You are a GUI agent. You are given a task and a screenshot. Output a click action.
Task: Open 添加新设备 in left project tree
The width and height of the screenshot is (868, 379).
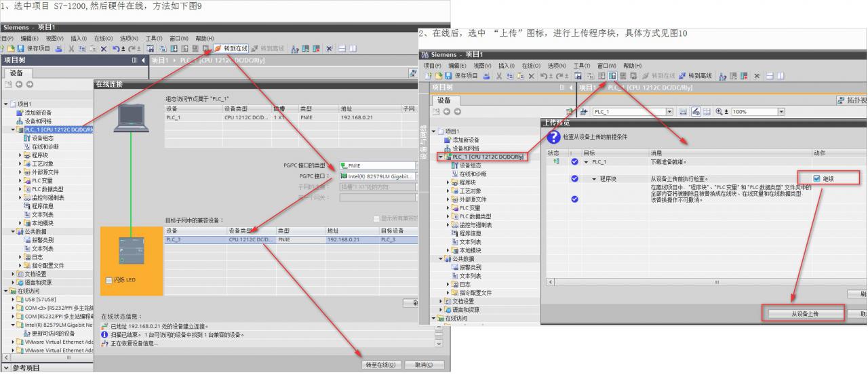39,113
